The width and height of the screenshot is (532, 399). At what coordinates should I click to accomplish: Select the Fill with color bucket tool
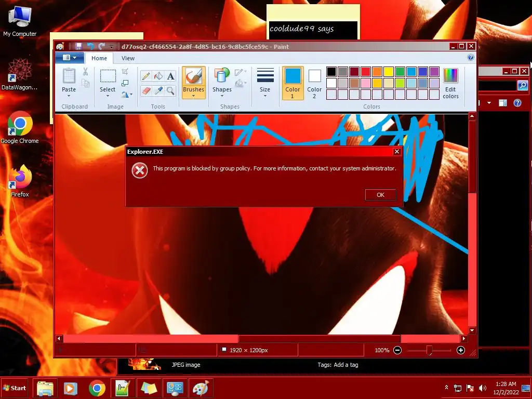158,76
